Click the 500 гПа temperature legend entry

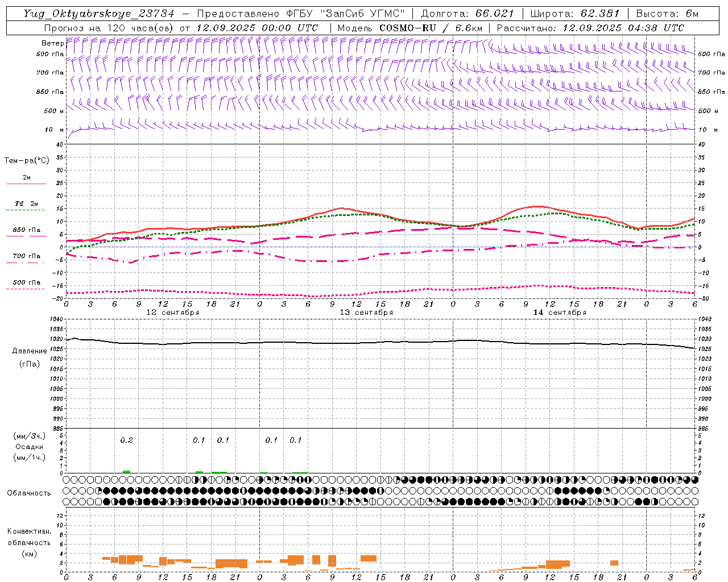click(x=27, y=282)
